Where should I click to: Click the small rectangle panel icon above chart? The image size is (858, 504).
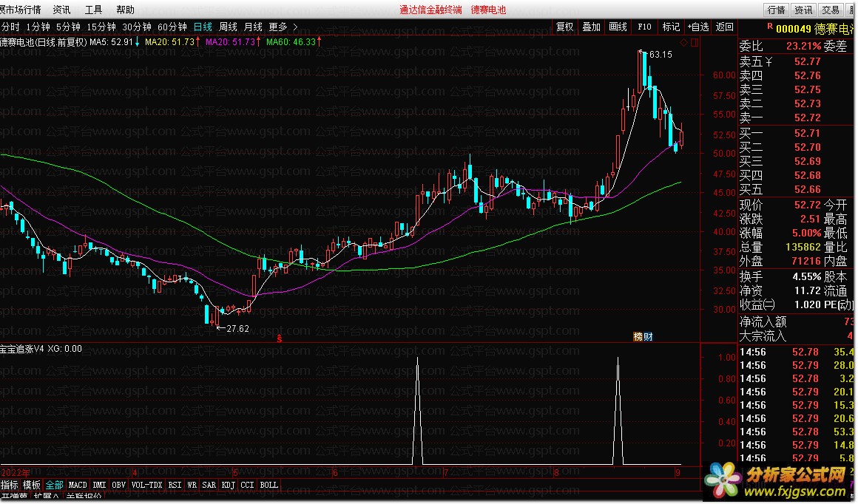695,43
